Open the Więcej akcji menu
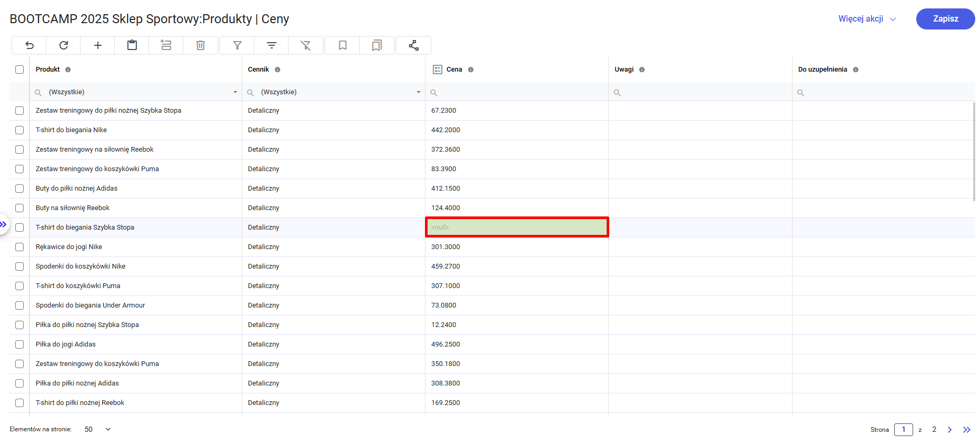This screenshot has width=980, height=445. pos(867,19)
